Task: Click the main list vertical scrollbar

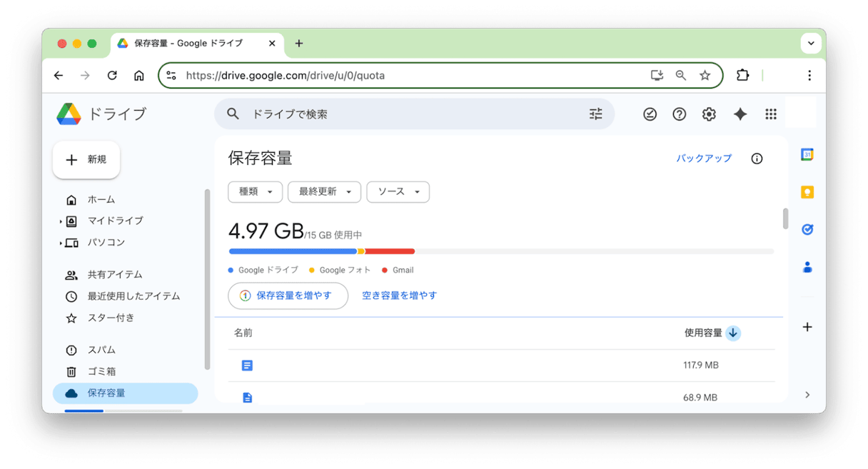Action: click(785, 218)
